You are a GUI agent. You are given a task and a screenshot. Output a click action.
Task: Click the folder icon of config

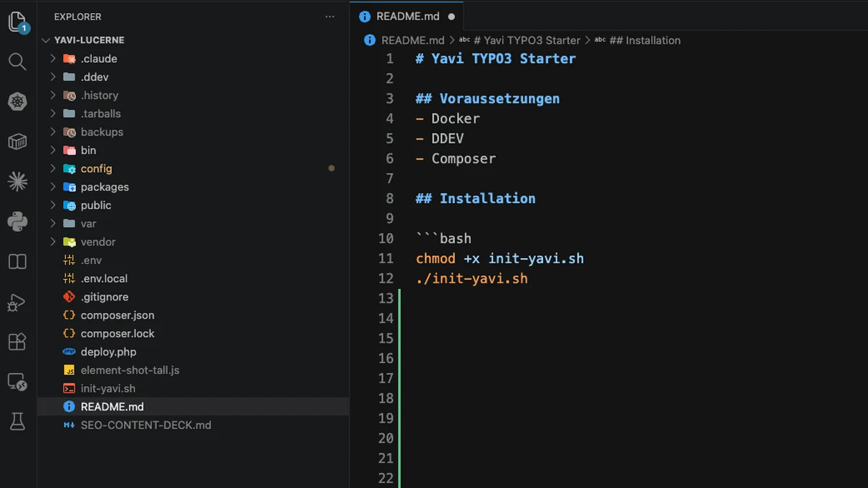69,168
